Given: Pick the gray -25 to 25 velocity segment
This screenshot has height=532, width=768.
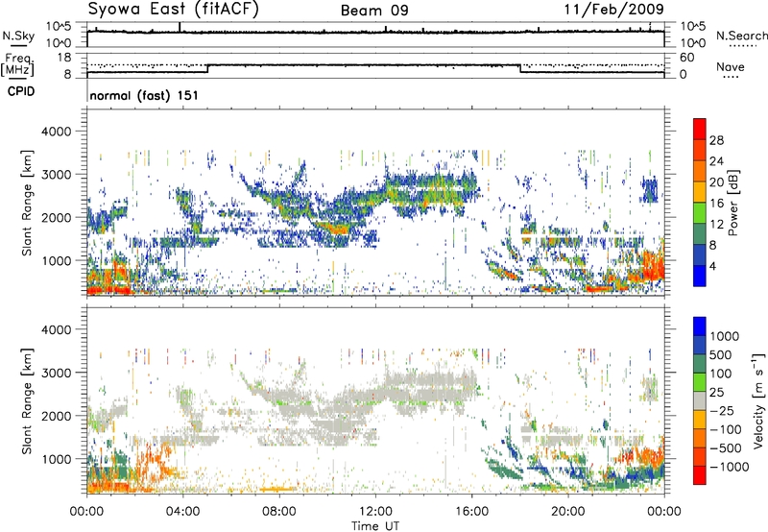Looking at the screenshot, I should 700,400.
